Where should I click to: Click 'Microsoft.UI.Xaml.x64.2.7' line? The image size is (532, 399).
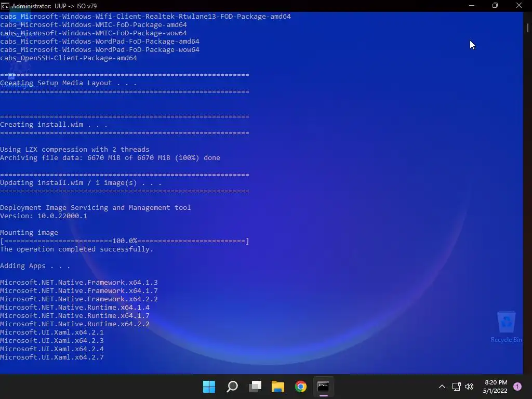pos(52,357)
